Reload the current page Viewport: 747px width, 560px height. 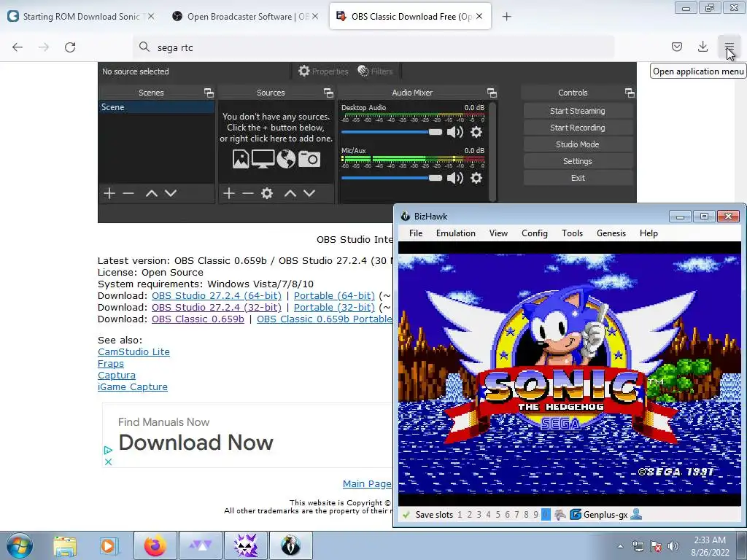pos(70,47)
